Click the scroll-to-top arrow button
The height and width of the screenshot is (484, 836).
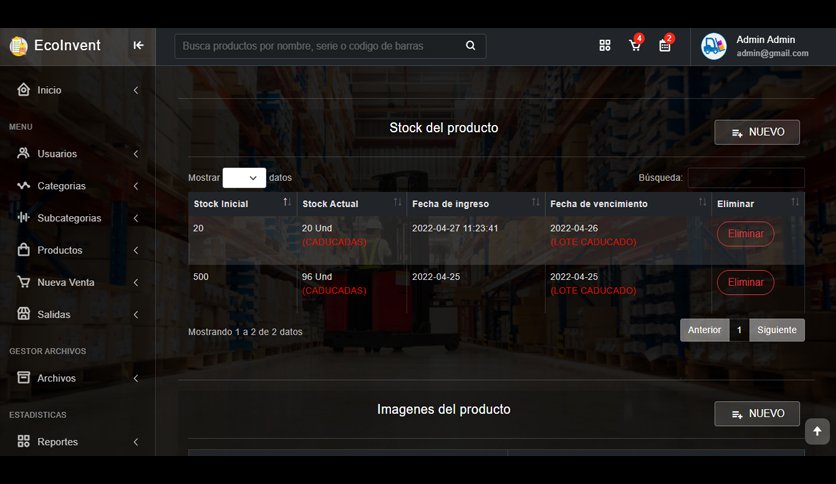[x=817, y=431]
